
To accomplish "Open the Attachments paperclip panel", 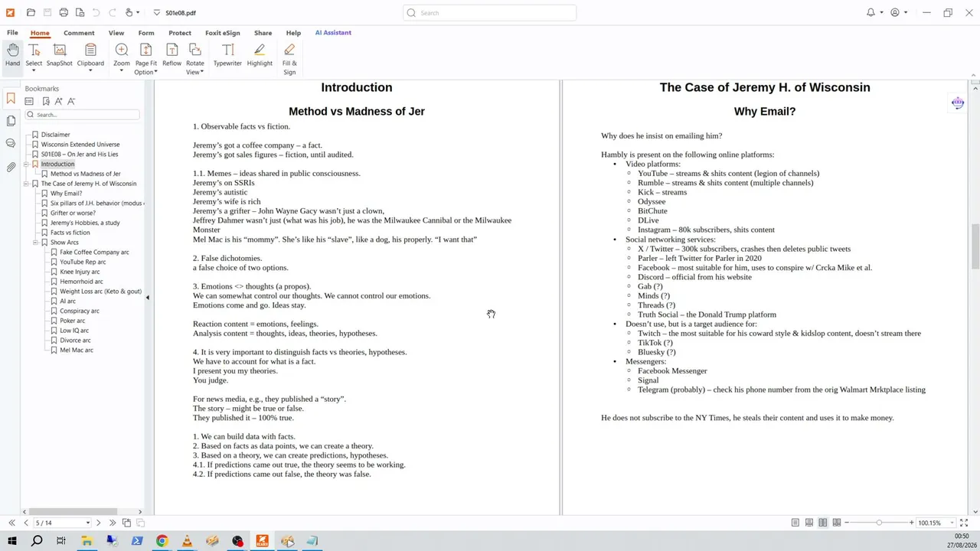I will coord(11,166).
